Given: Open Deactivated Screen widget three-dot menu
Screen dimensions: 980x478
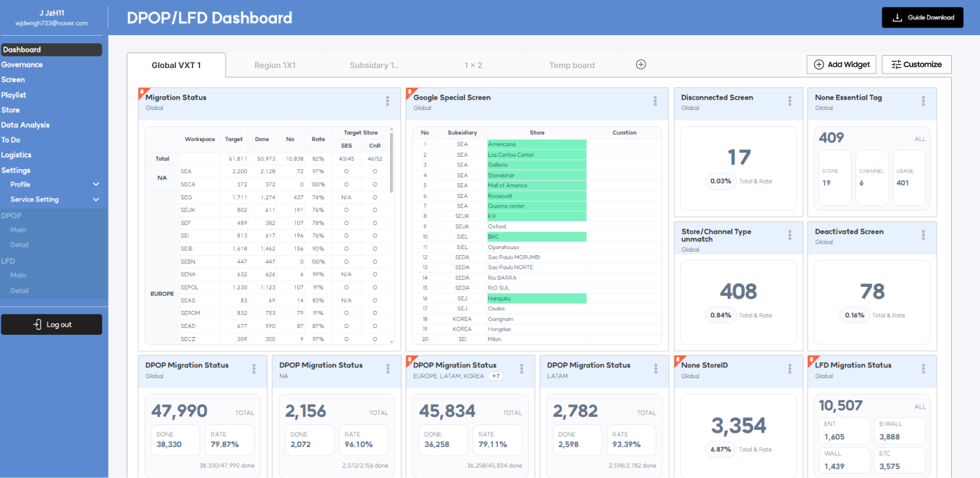Looking at the screenshot, I should pos(923,235).
